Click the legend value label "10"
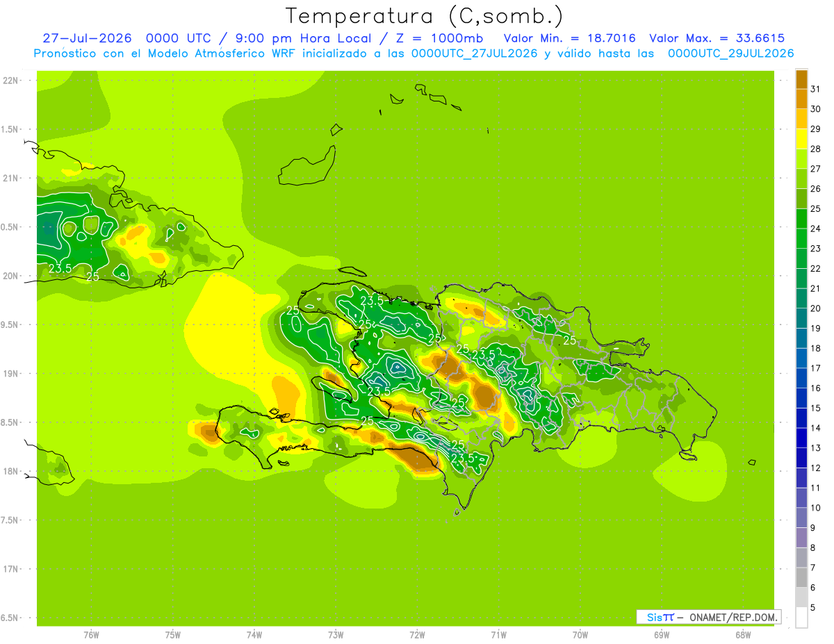 pos(815,508)
